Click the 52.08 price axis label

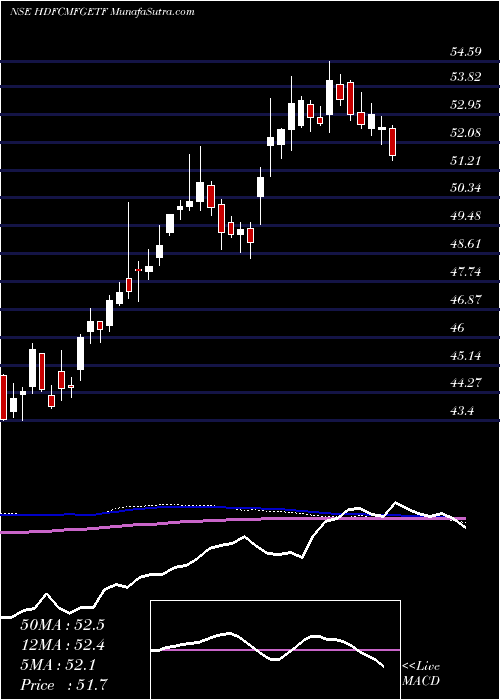click(x=466, y=133)
